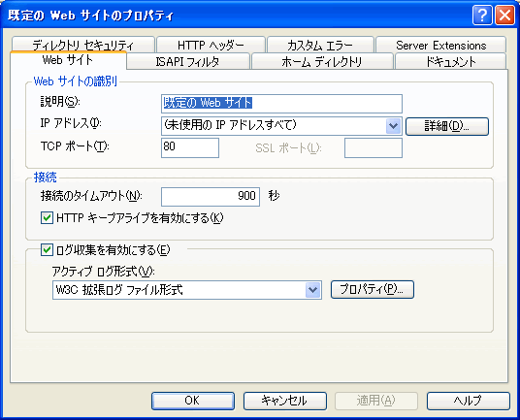Click the 接続のタイムアウト seconds field

tap(211, 197)
